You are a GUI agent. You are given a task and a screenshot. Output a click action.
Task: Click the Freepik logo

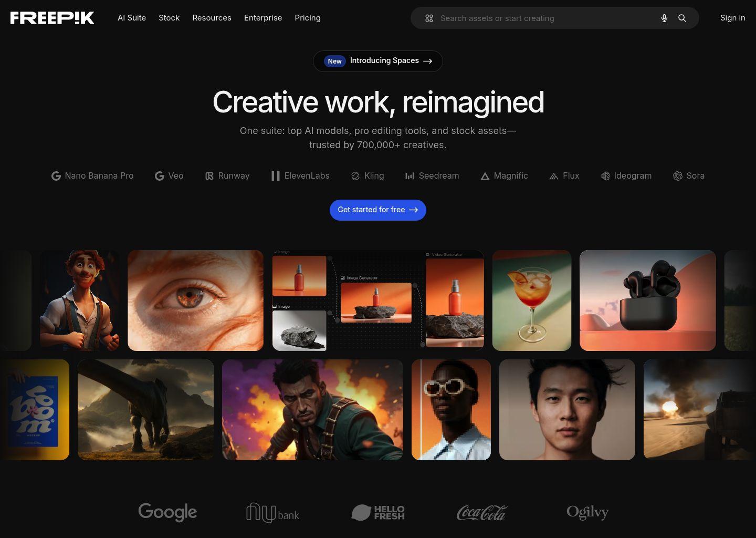point(52,17)
